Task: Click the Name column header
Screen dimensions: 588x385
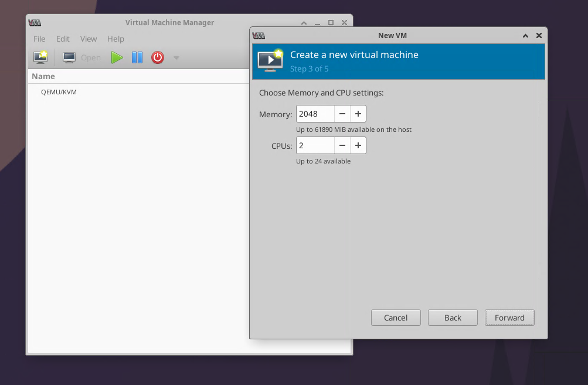Action: coord(43,76)
